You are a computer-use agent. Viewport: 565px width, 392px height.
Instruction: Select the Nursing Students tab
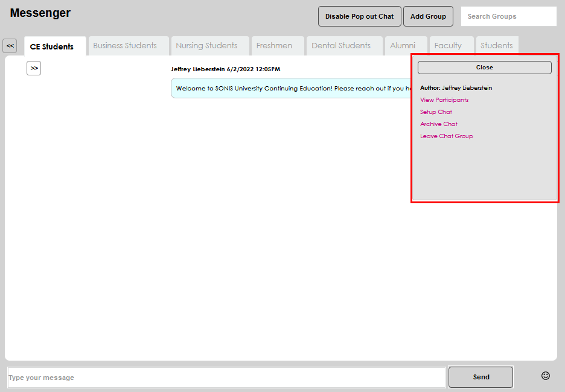210,46
